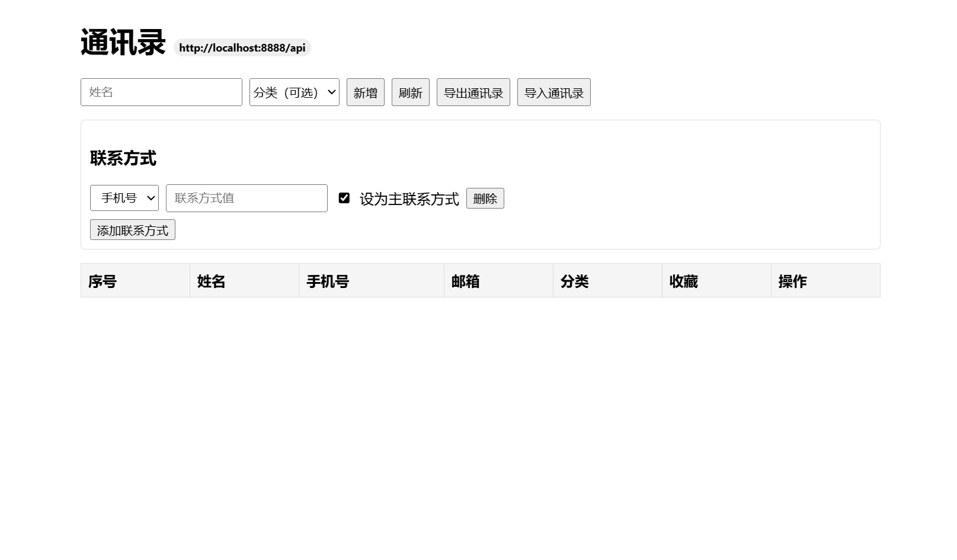This screenshot has height=560, width=957.
Task: Uncheck the 设为主联系方式 checkbox
Action: [344, 198]
